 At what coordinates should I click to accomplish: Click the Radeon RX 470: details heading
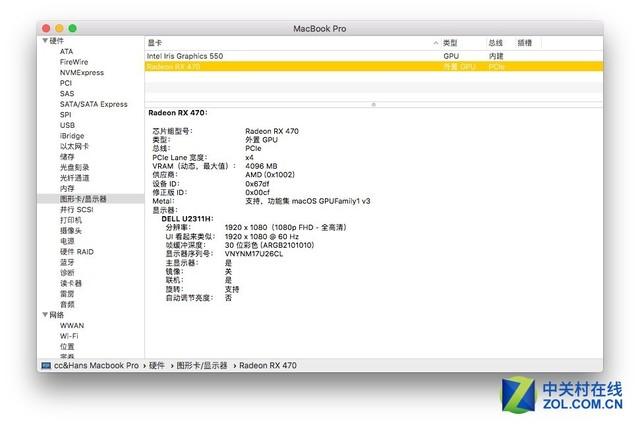point(178,113)
